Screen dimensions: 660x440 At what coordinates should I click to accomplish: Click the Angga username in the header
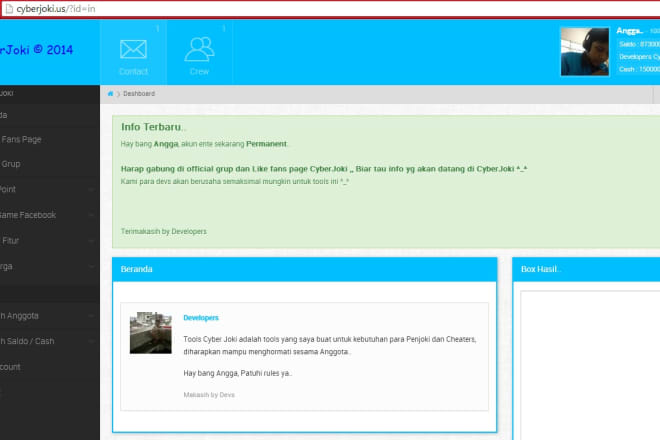630,31
